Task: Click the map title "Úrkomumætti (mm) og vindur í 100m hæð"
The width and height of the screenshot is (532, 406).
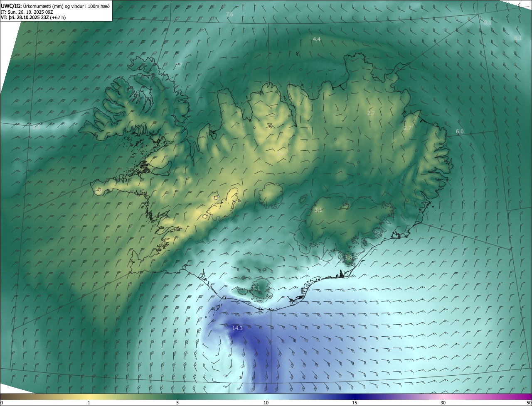Action: (x=66, y=6)
